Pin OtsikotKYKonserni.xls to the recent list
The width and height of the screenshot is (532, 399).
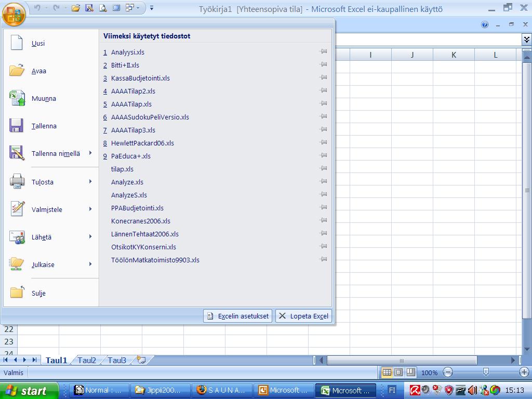click(x=323, y=246)
